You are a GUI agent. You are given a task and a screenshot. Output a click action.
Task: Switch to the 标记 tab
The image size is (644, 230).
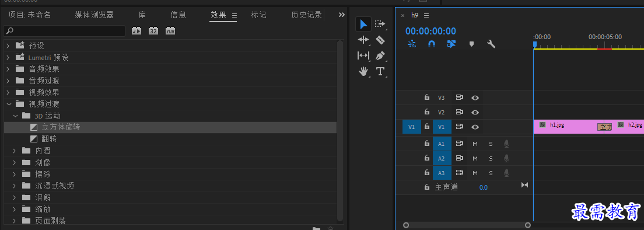[259, 15]
